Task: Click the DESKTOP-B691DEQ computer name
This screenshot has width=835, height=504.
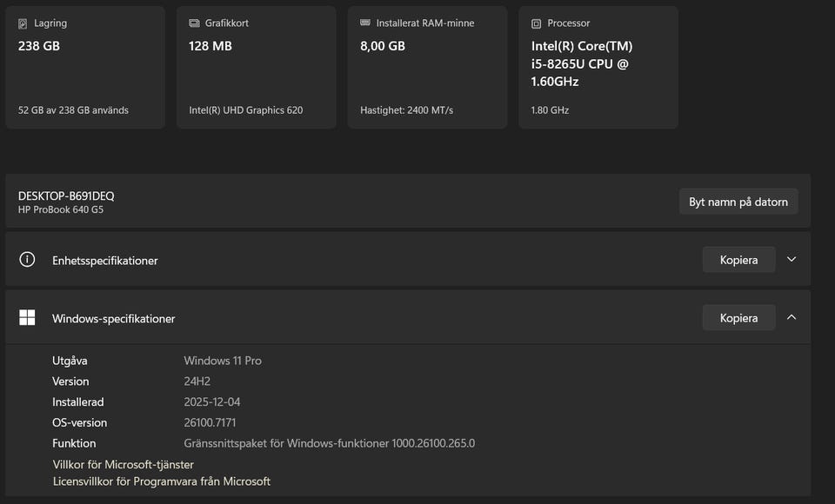Action: [66, 196]
